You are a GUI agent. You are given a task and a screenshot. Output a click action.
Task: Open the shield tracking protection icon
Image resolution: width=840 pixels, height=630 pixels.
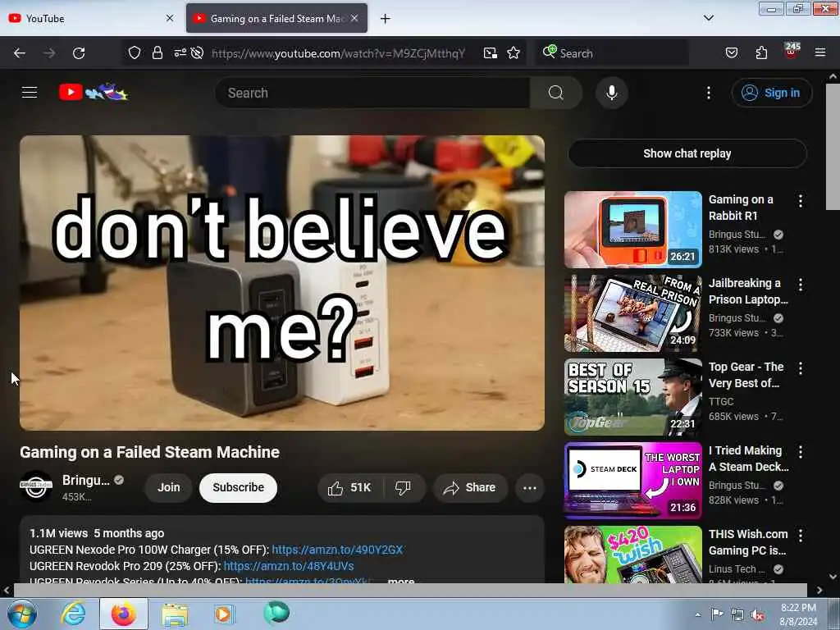135,53
